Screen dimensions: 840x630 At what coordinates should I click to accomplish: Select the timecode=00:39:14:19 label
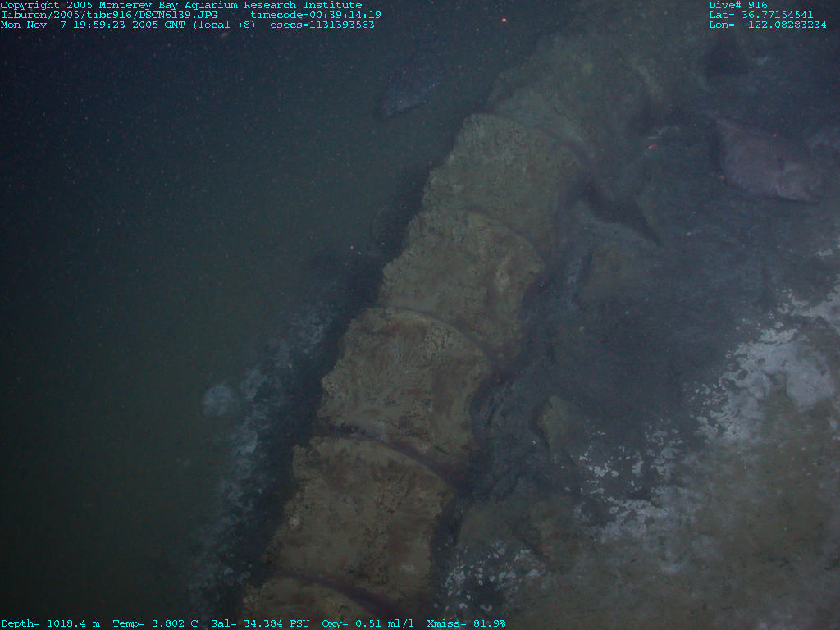tap(315, 15)
